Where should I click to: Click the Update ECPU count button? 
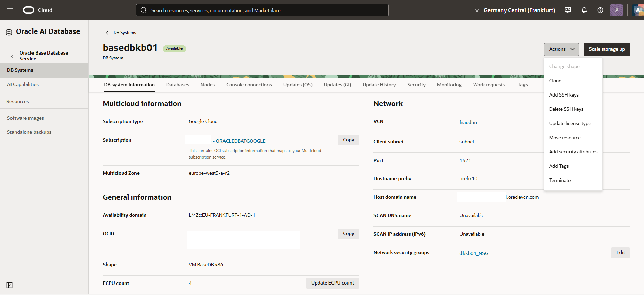[332, 283]
